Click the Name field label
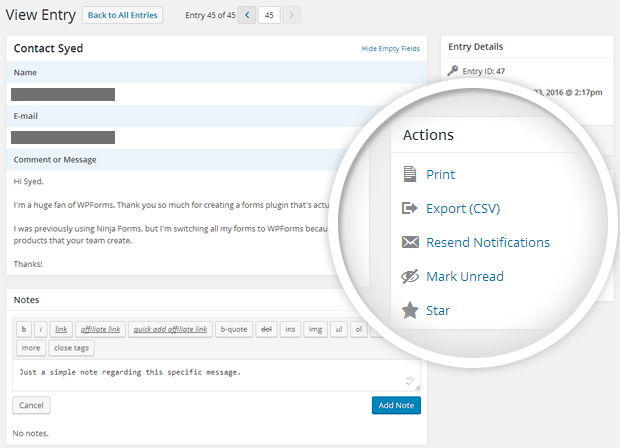Screen dimensions: 620x448 point(25,72)
